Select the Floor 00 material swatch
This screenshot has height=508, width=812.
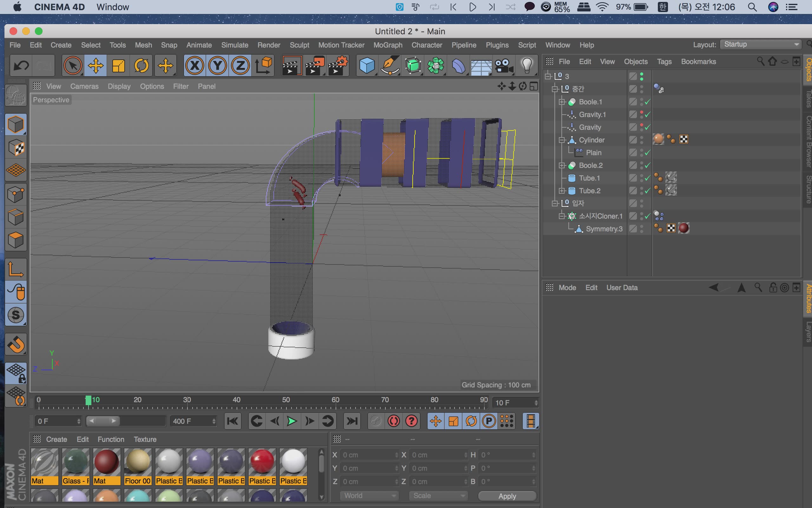point(138,466)
